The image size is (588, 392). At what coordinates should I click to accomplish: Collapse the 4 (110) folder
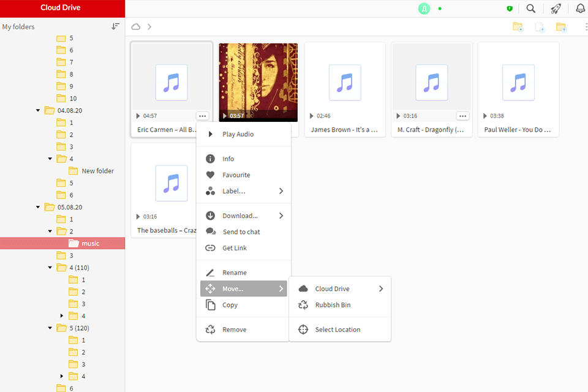(x=50, y=268)
